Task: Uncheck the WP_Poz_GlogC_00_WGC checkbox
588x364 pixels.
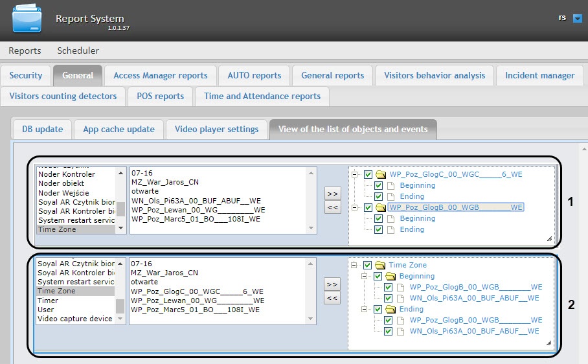Action: pos(368,174)
